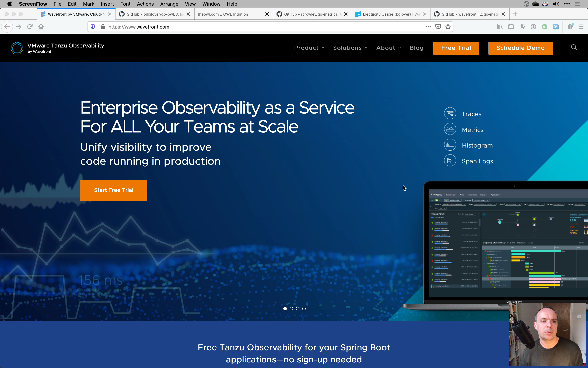
Task: Click the Traces circle icon
Action: (450, 113)
